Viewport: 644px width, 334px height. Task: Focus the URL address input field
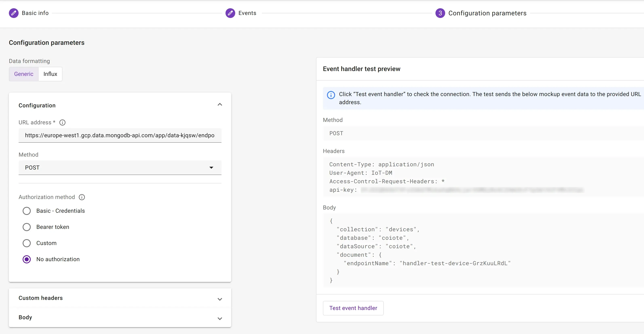tap(120, 135)
